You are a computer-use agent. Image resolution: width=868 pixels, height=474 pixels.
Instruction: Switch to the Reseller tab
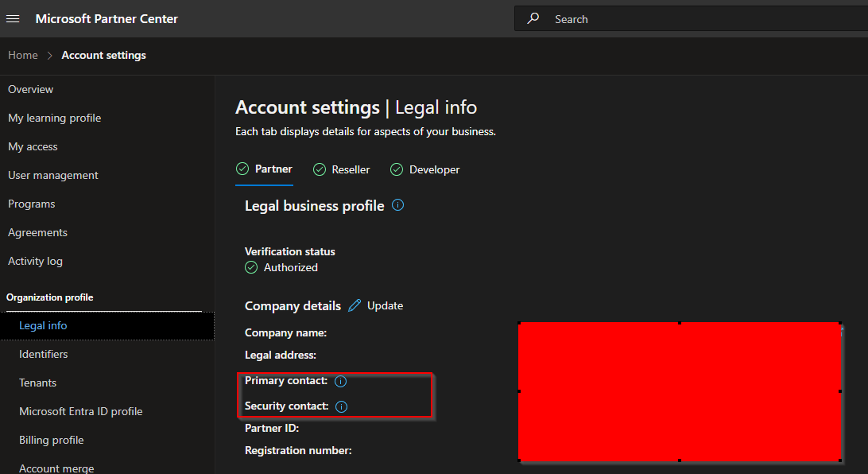[x=342, y=169]
